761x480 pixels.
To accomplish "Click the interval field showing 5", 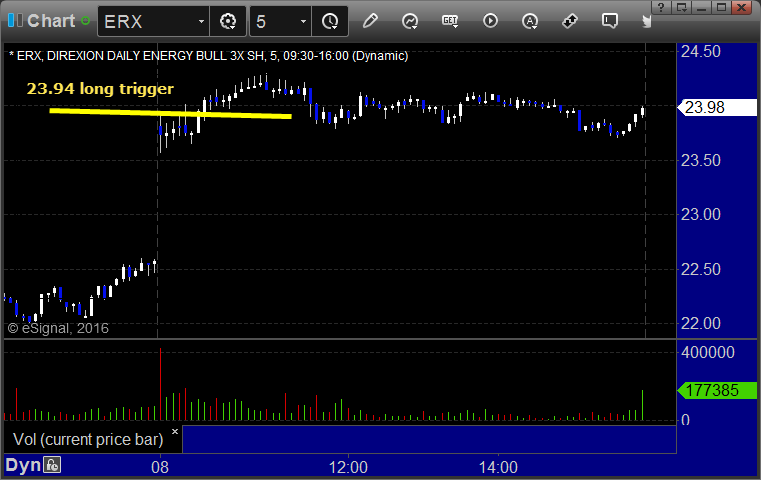I will coord(281,21).
